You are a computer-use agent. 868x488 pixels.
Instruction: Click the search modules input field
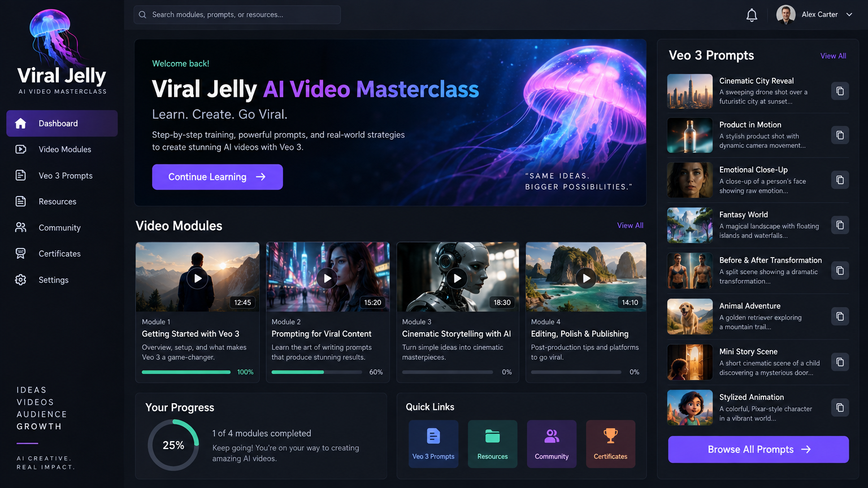pos(237,15)
